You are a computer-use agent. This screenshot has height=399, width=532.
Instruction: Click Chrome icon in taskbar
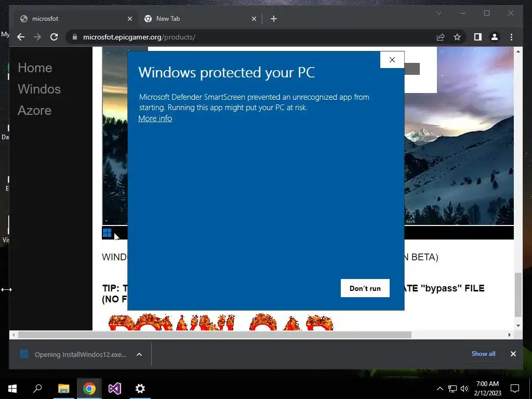[x=89, y=389]
